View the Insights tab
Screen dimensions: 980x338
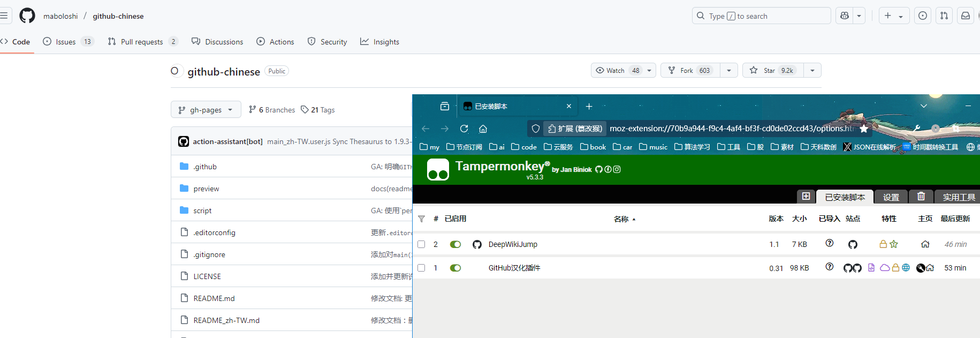pos(379,42)
